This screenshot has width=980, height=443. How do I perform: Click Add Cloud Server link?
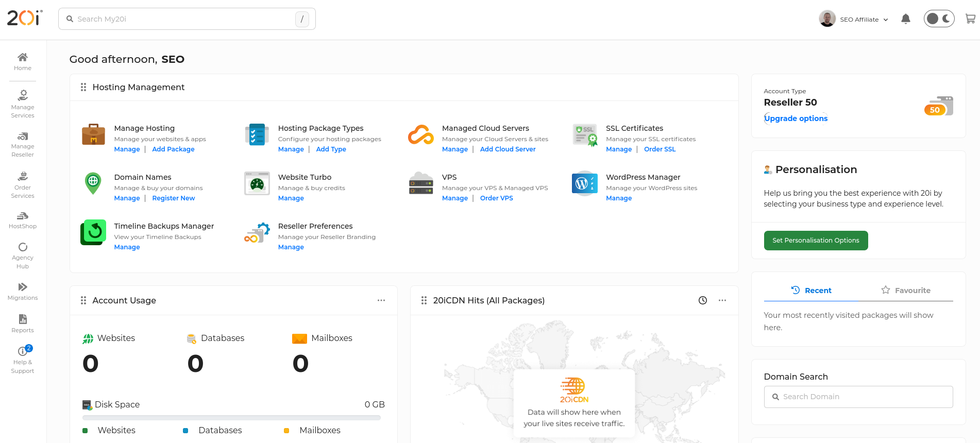(508, 149)
